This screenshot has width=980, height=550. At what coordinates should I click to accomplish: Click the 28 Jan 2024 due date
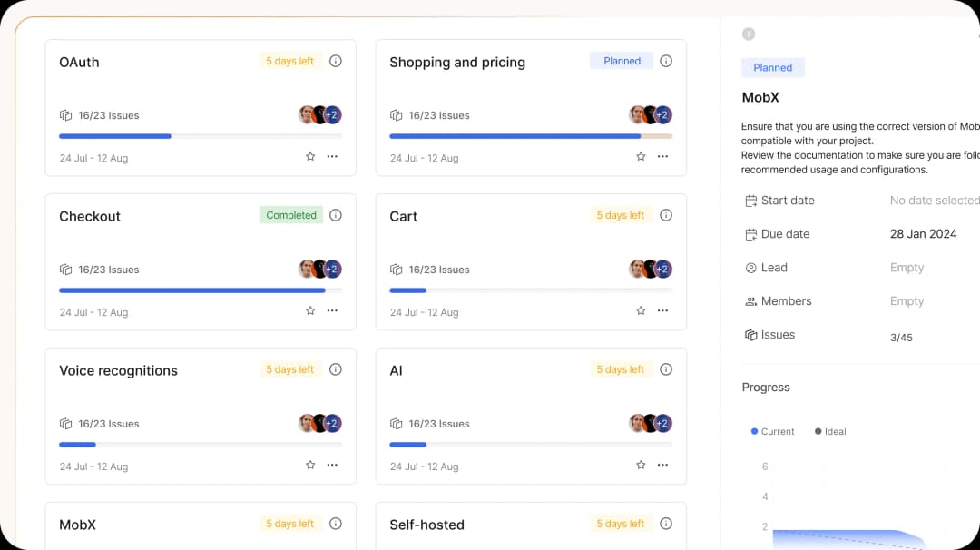pos(923,234)
